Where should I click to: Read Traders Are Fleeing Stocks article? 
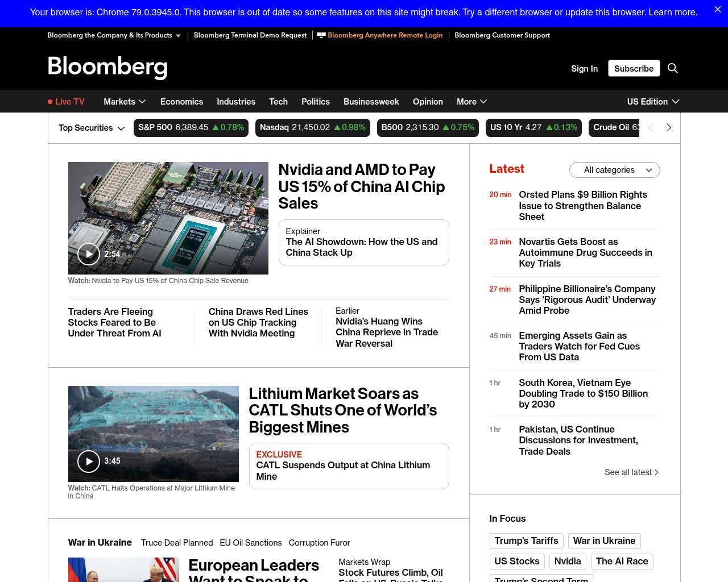[x=114, y=322]
